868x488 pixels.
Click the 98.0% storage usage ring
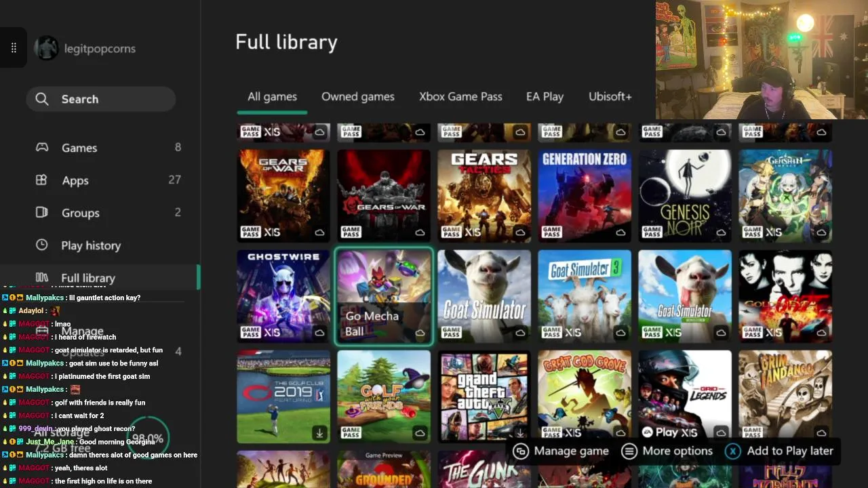pyautogui.click(x=147, y=439)
